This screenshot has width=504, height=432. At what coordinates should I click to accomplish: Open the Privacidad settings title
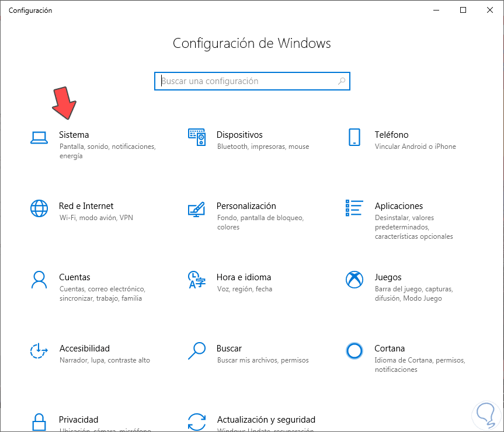click(x=78, y=420)
